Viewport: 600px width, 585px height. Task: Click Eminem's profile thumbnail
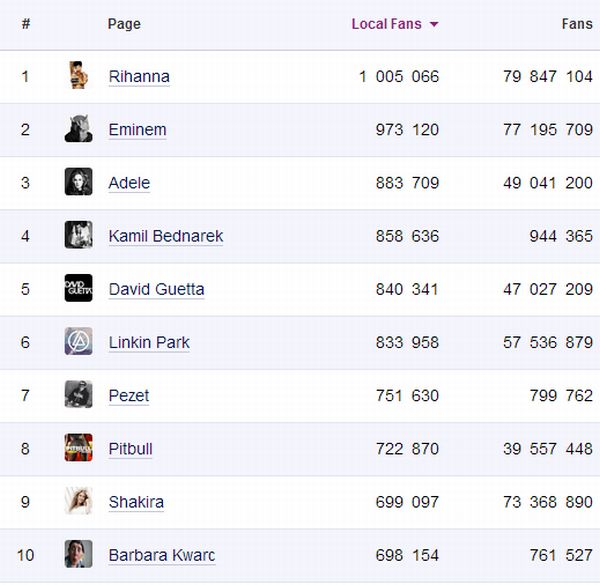[x=78, y=129]
